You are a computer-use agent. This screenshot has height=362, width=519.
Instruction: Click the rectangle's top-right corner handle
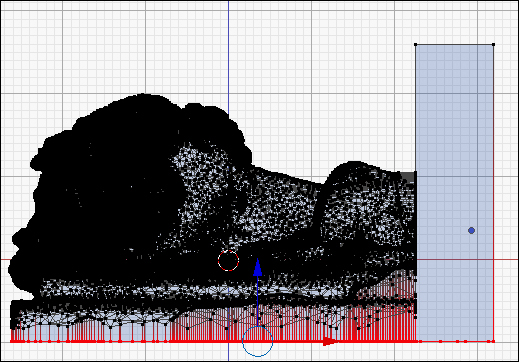point(493,44)
